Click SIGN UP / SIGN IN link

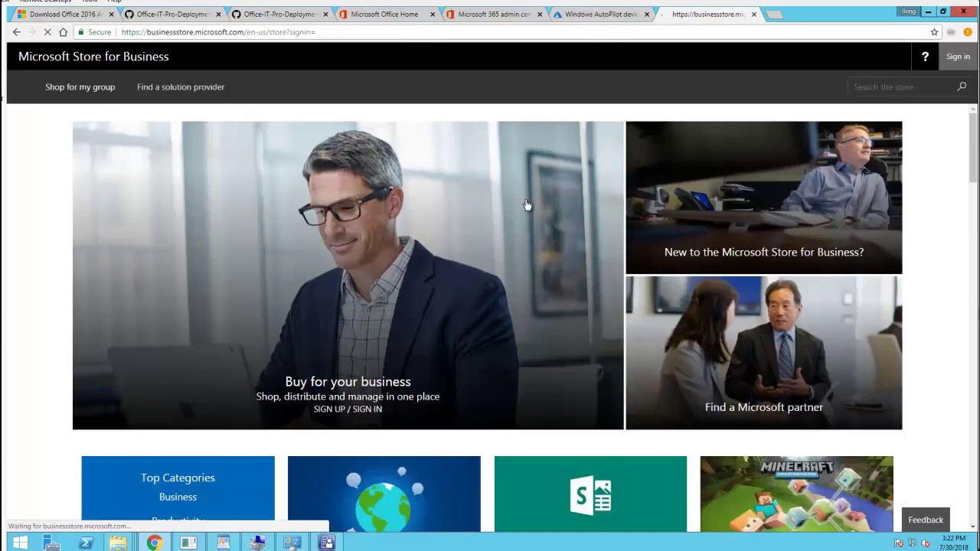pos(348,409)
